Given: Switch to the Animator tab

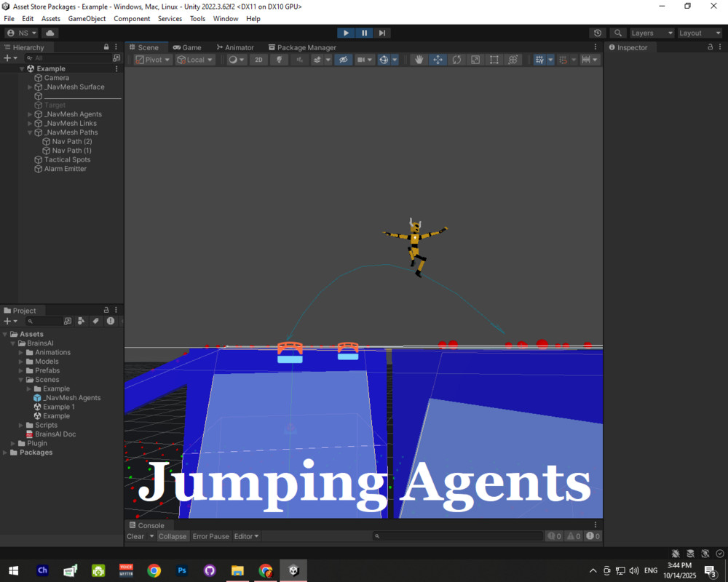Looking at the screenshot, I should [x=235, y=47].
